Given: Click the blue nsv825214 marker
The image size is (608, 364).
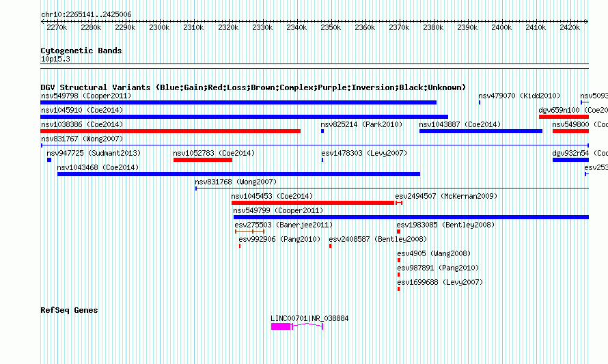Looking at the screenshot, I should [x=322, y=131].
